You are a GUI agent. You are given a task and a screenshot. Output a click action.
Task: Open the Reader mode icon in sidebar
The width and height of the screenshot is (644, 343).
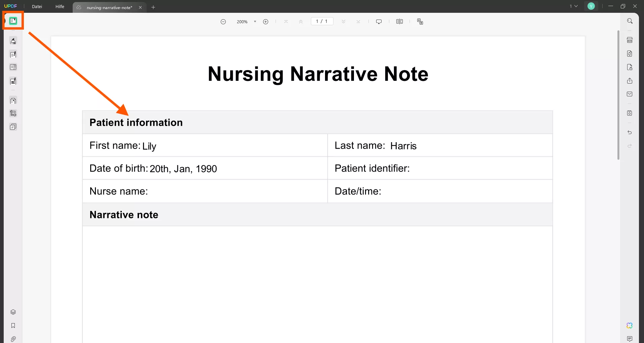pos(13,21)
